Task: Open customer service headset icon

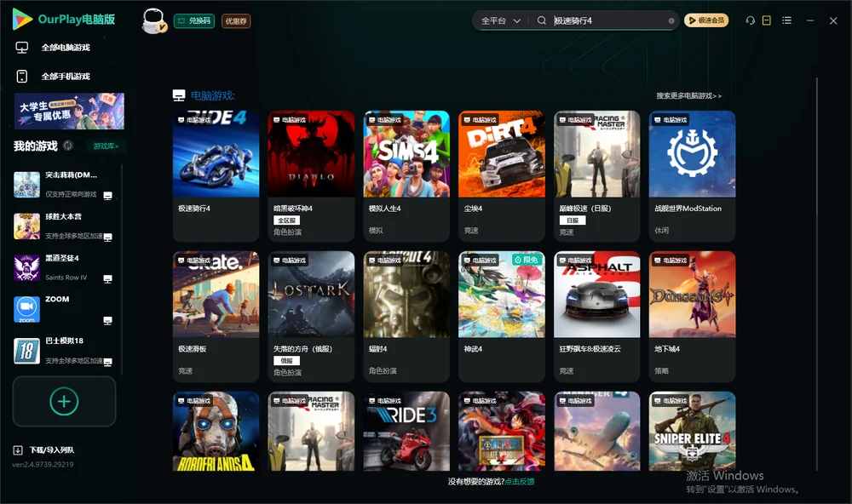Action: [x=750, y=20]
